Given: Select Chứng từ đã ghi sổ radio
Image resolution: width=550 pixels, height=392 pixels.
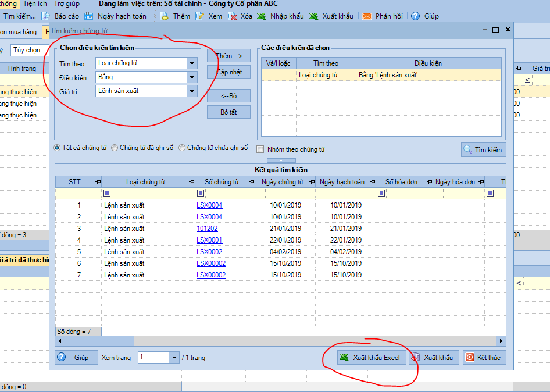Looking at the screenshot, I should 115,148.
